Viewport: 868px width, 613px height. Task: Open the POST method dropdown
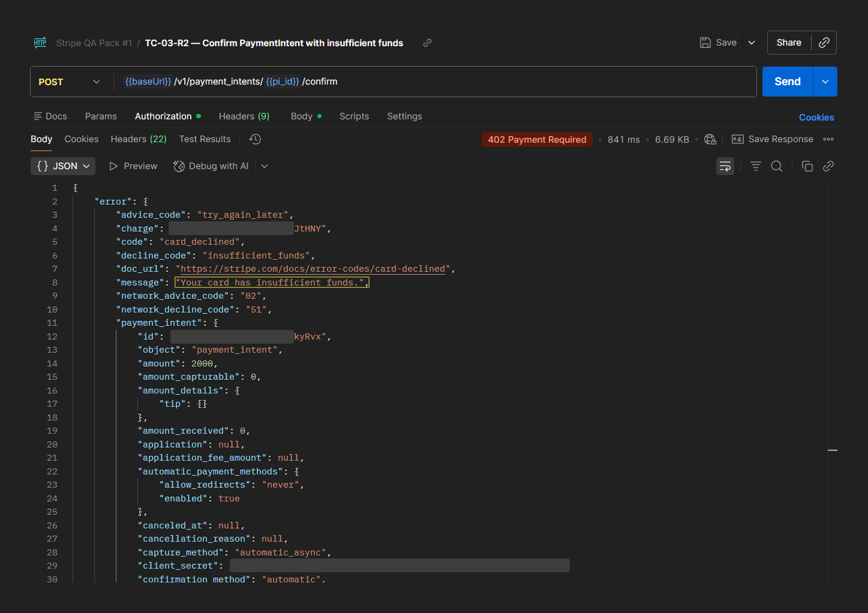[69, 82]
